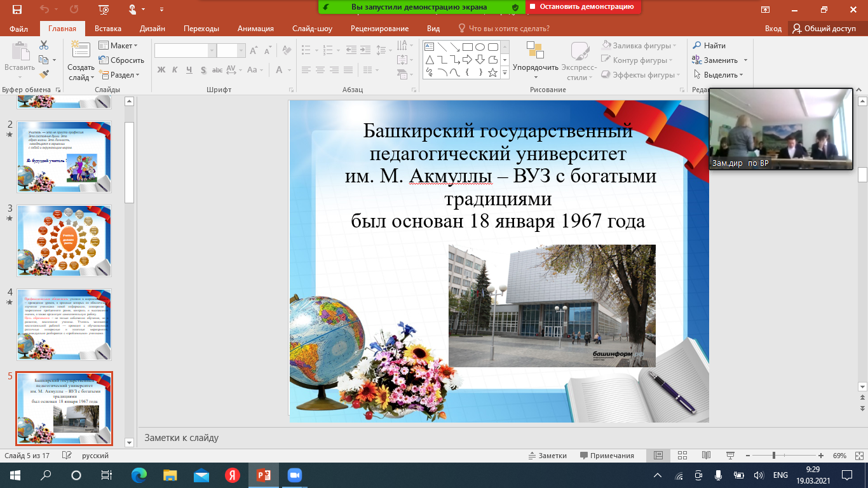Open Slide Sorter view in status bar
868x488 pixels.
click(682, 456)
